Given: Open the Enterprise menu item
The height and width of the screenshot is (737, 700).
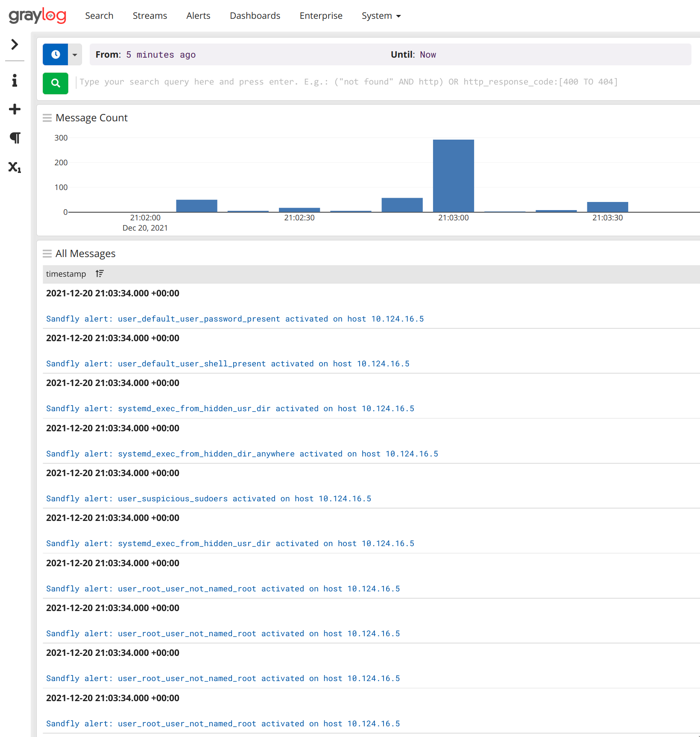Looking at the screenshot, I should click(x=321, y=16).
